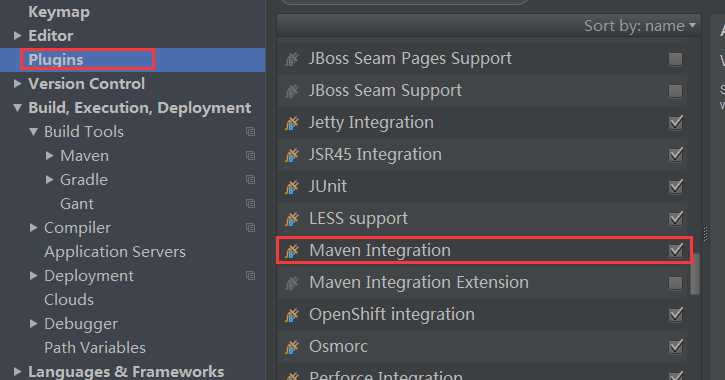
Task: Click the LESS support plugin icon
Action: tap(292, 219)
